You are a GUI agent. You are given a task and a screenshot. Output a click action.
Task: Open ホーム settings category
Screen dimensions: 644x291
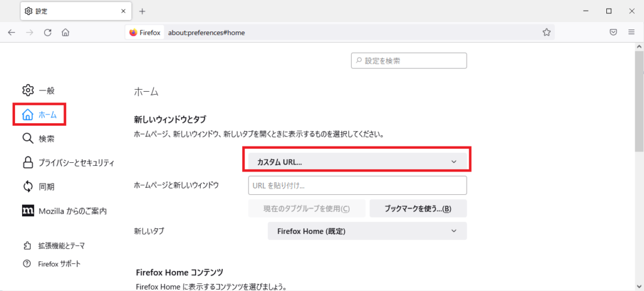point(40,114)
